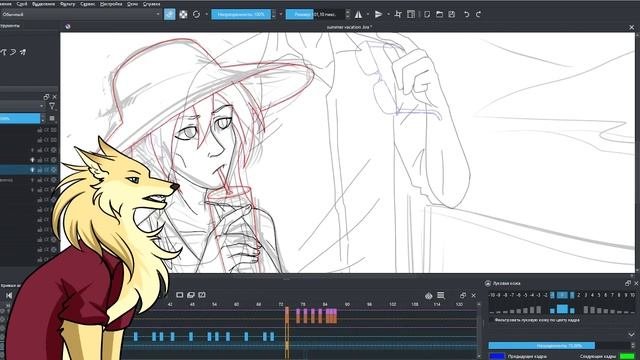This screenshot has width=640, height=360.
Task: Click the timeline icon after duplicate frame
Action: tap(202, 295)
